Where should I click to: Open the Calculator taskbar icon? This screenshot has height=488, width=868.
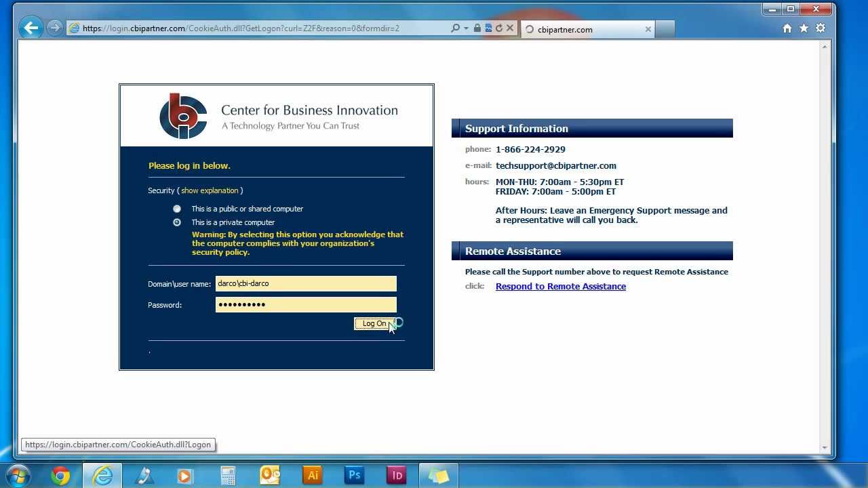228,476
